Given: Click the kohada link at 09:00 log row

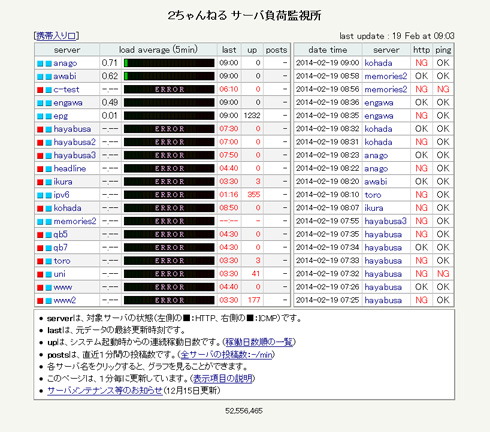Looking at the screenshot, I should pos(378,63).
